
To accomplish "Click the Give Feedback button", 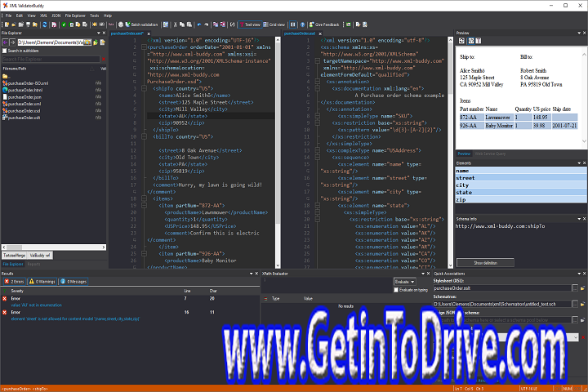I will (x=324, y=24).
